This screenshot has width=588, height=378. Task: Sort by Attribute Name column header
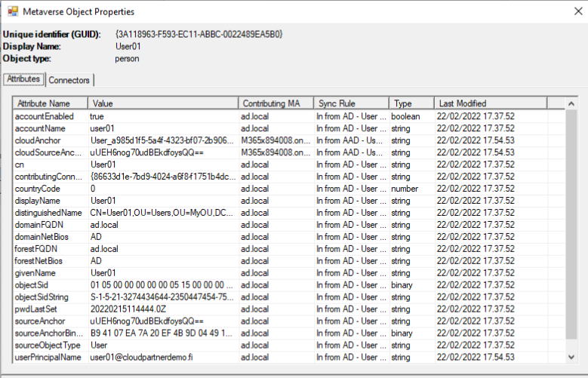(50, 103)
